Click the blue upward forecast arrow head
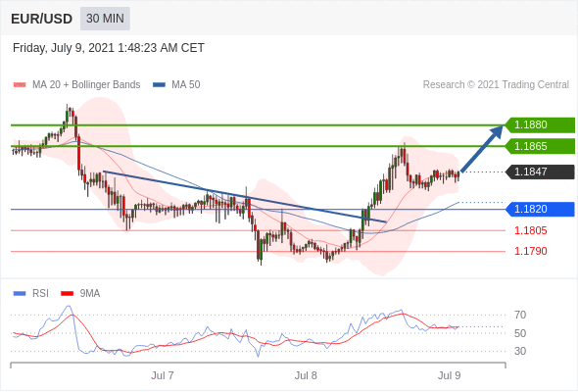 click(497, 132)
